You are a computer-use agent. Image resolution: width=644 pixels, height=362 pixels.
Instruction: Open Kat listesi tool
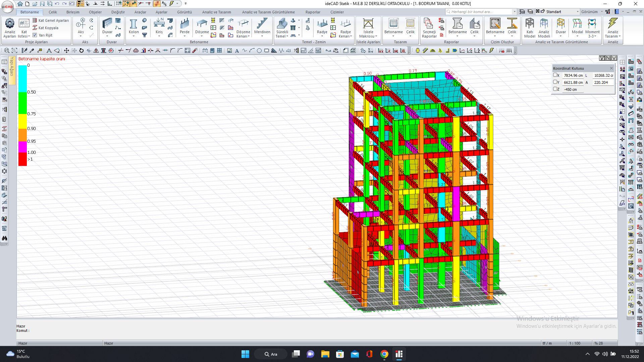[24, 28]
